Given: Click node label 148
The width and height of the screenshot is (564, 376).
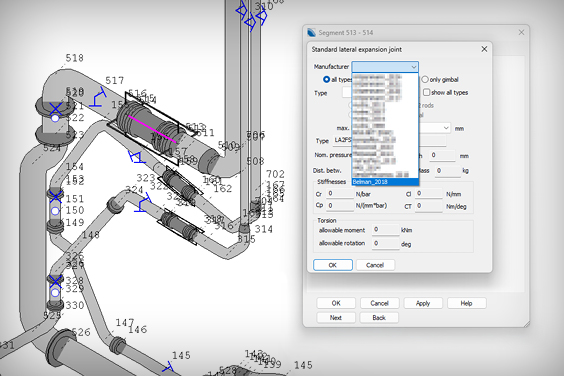Looking at the screenshot, I should coord(91,235).
